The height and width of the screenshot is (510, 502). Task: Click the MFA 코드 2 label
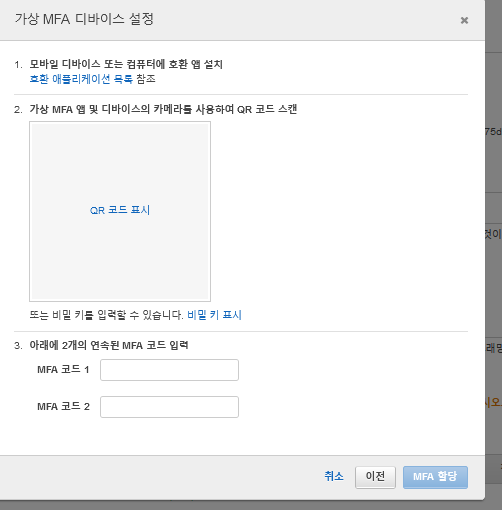coord(63,406)
